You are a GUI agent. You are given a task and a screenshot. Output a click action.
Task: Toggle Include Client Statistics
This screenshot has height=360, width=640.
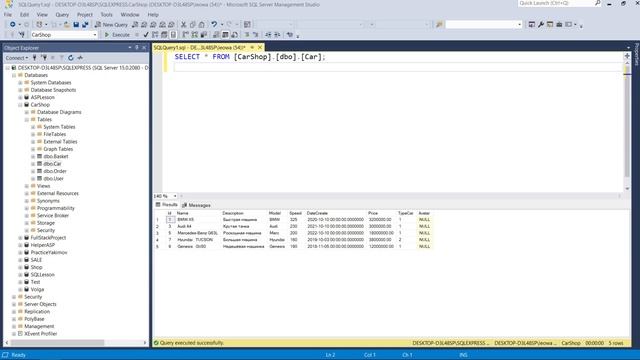point(204,35)
